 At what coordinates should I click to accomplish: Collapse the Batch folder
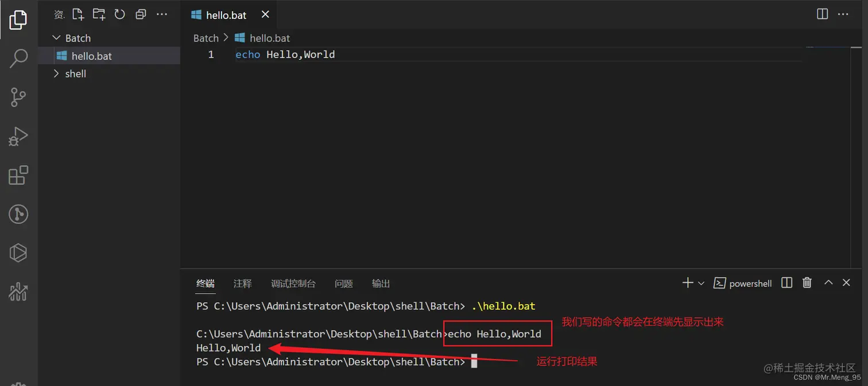[x=109, y=38]
